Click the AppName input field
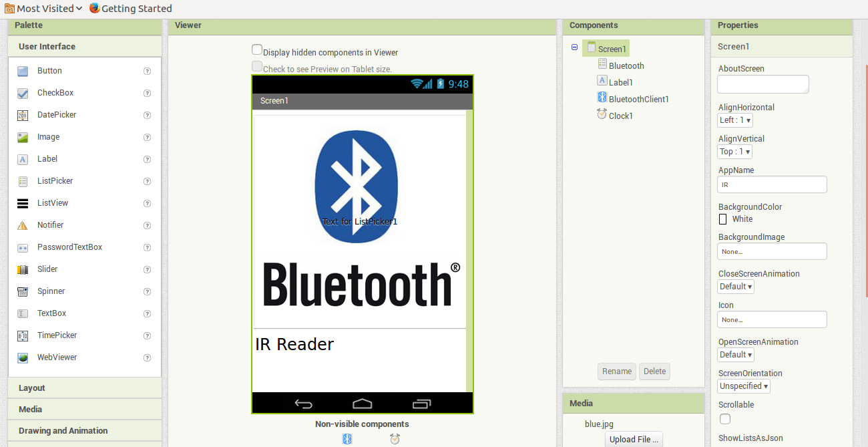This screenshot has width=868, height=447. pyautogui.click(x=772, y=184)
